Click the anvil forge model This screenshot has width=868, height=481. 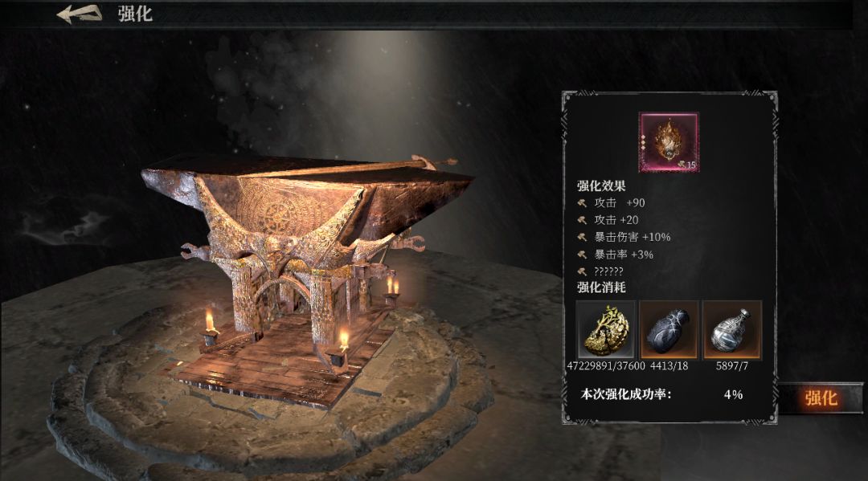pyautogui.click(x=307, y=265)
